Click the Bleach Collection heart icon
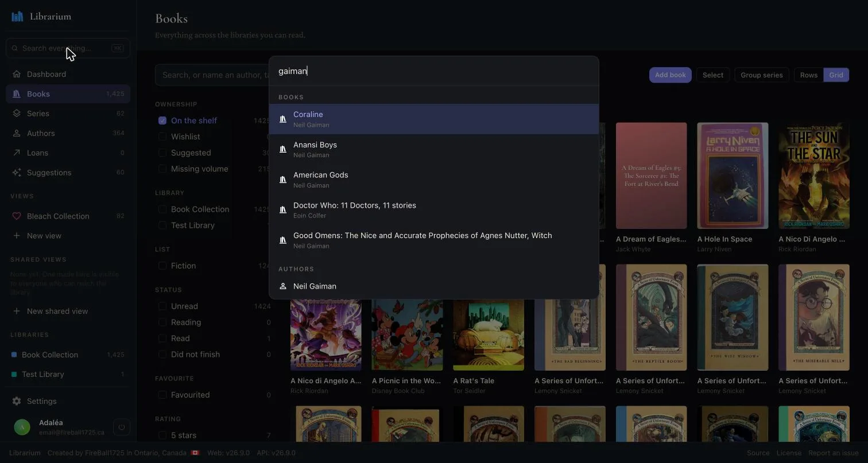The width and height of the screenshot is (868, 463). [x=17, y=216]
